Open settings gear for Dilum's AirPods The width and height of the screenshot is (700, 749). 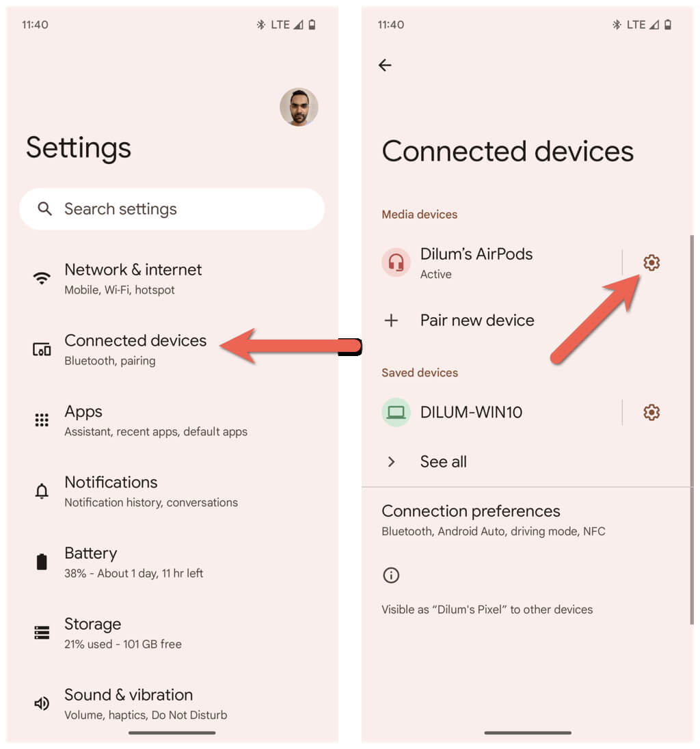coord(651,262)
